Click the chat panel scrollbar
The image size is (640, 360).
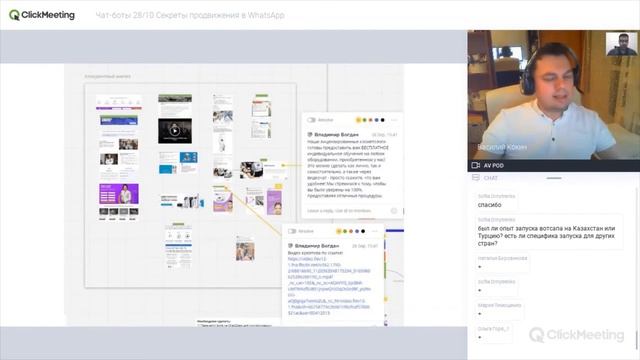[636, 339]
